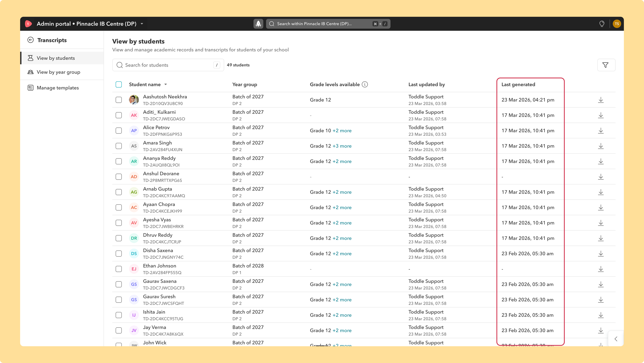Expand the collapsed side panel chevron
The height and width of the screenshot is (363, 644).
pyautogui.click(x=616, y=339)
